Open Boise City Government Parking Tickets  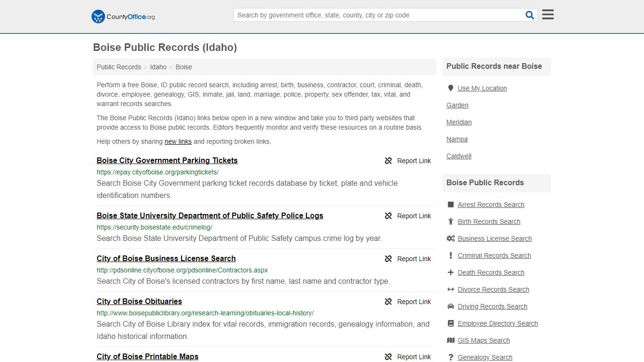click(167, 160)
